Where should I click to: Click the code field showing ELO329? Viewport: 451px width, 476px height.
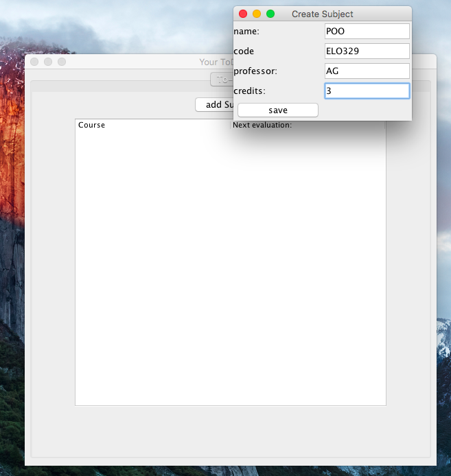click(367, 51)
